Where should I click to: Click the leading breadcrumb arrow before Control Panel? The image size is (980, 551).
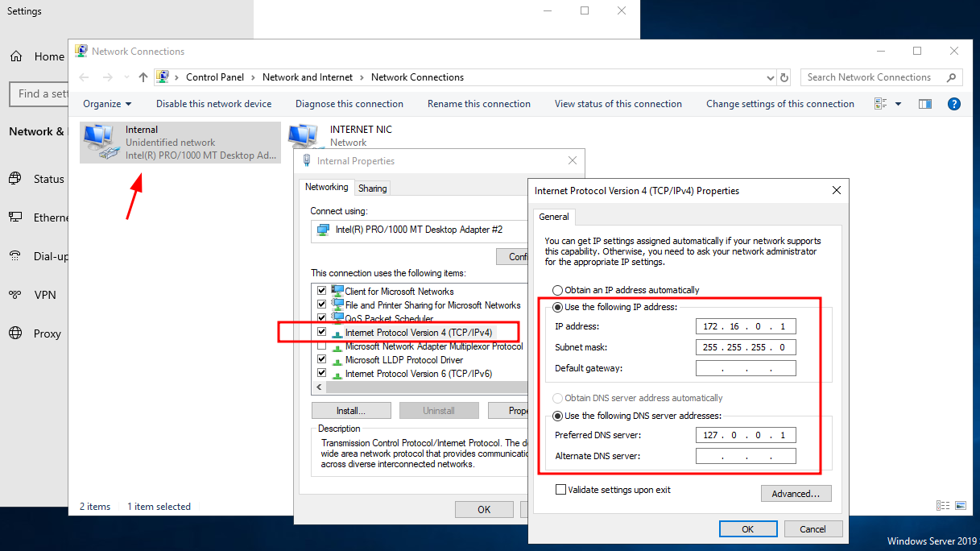(176, 77)
